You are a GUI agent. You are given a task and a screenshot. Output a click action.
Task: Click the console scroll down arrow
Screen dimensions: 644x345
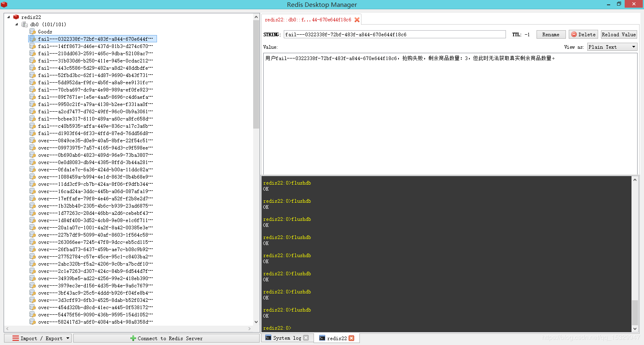pos(635,328)
